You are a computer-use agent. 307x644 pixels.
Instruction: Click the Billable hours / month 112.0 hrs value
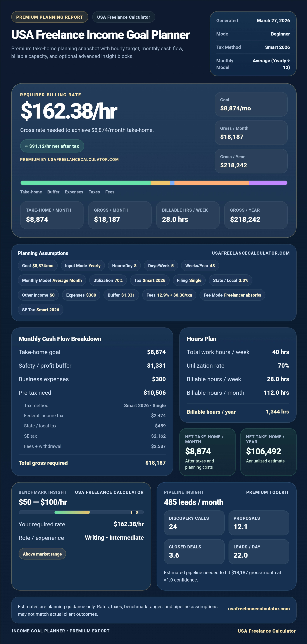tap(276, 393)
